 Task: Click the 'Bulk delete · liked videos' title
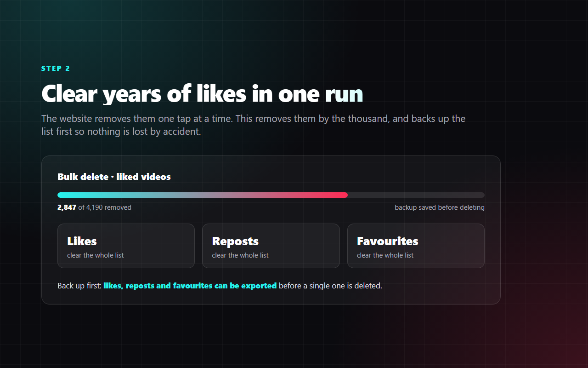tap(114, 177)
